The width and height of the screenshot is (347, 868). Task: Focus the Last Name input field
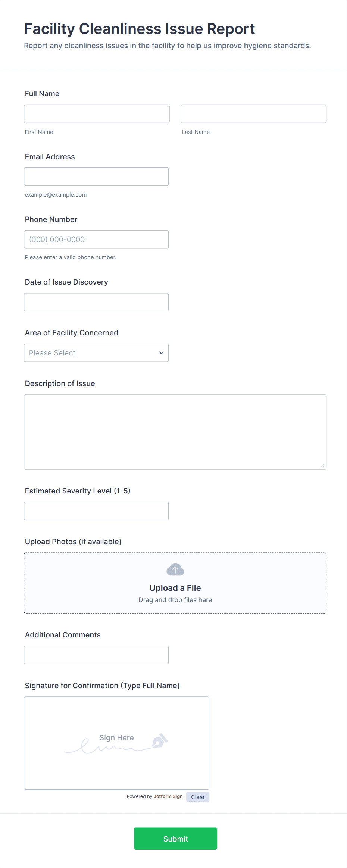(253, 114)
